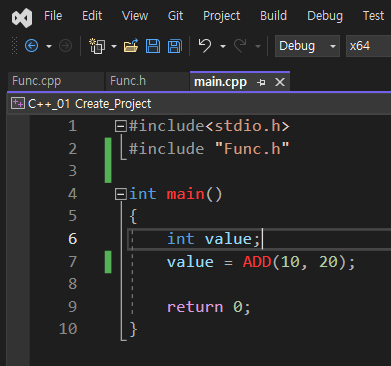Open the New Item dropdown arrow
The image size is (391, 366).
coord(114,46)
